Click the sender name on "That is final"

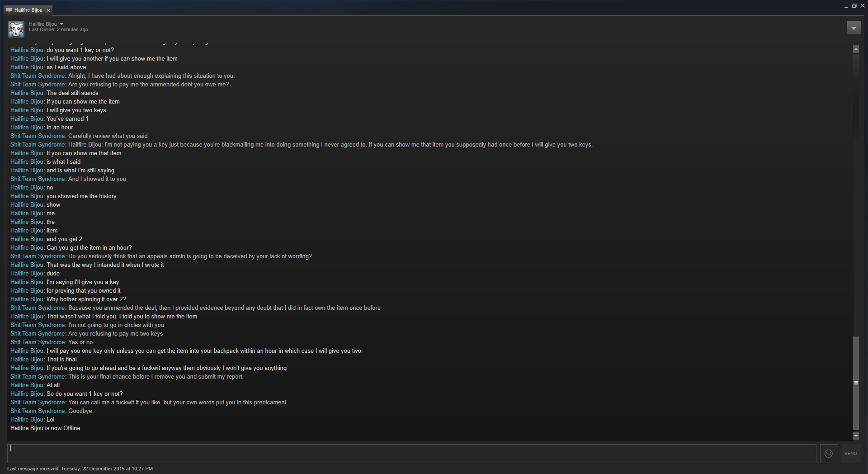27,359
